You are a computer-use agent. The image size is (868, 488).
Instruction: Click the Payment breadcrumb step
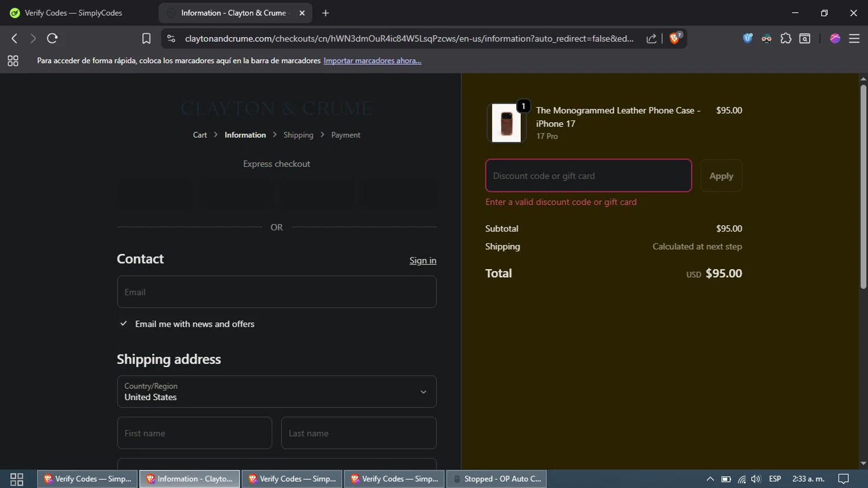[345, 135]
